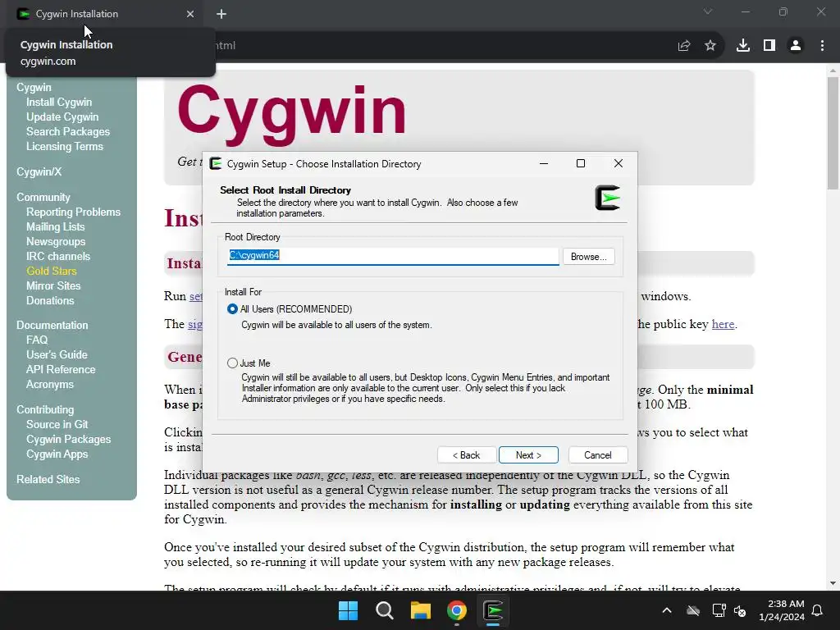Click the OneDrive cloud tray icon
The height and width of the screenshot is (630, 840).
pos(693,610)
